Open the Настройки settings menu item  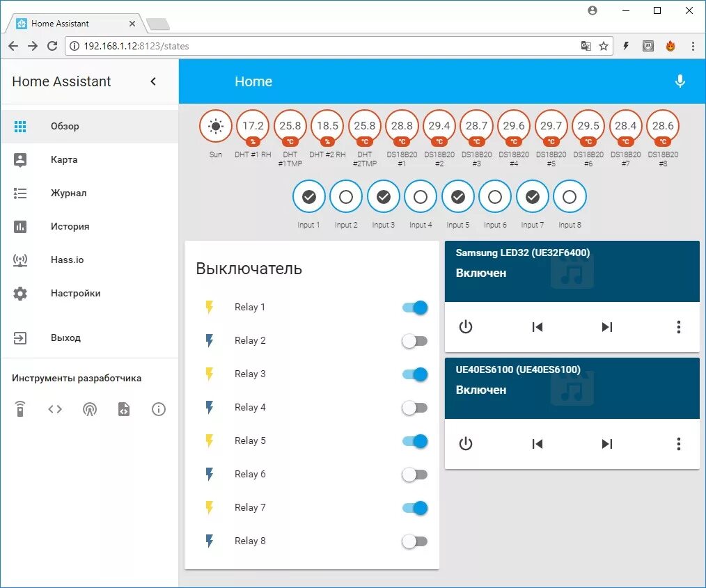click(x=90, y=294)
